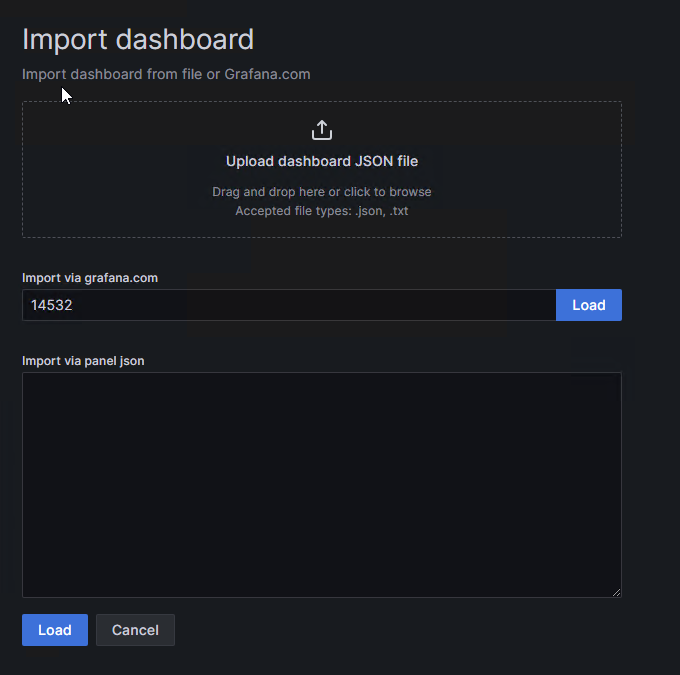680x675 pixels.
Task: Click the "Import via grafana.com" label
Action: tap(90, 278)
